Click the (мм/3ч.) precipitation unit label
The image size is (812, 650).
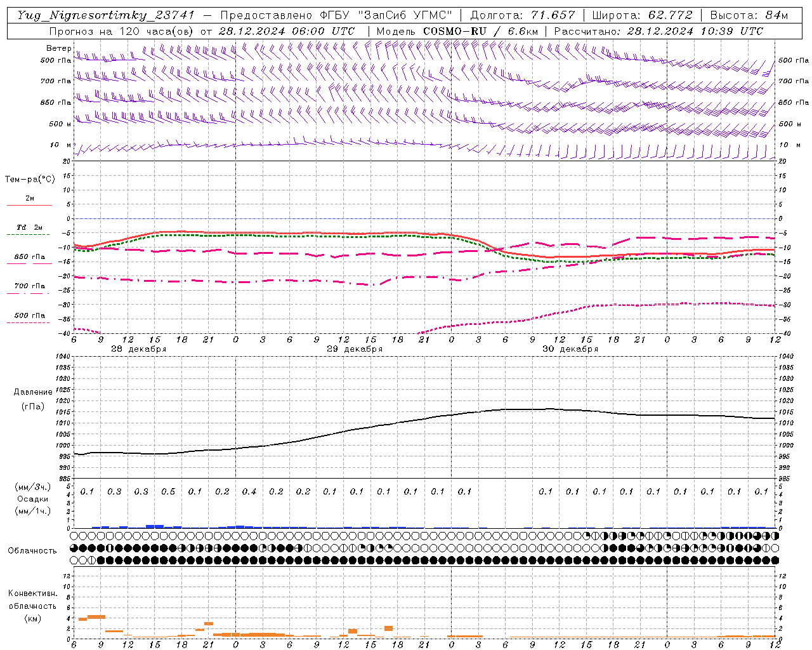(x=33, y=487)
